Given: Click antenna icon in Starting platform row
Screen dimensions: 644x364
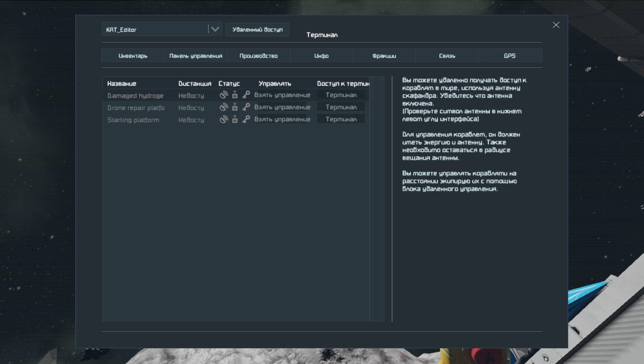Looking at the screenshot, I should [x=224, y=119].
